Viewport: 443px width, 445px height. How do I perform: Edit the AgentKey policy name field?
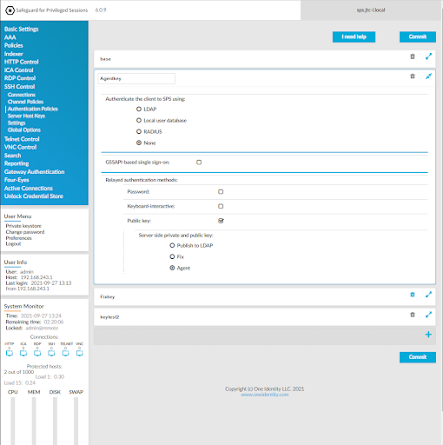click(x=136, y=79)
